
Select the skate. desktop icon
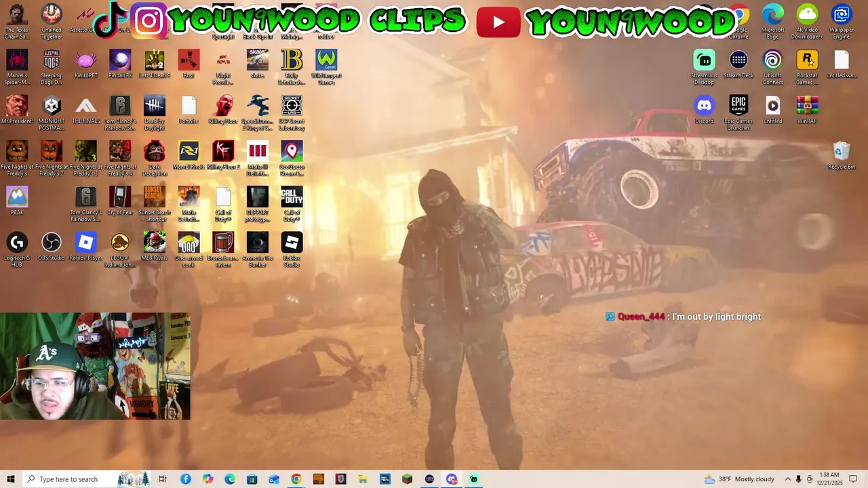coord(258,64)
